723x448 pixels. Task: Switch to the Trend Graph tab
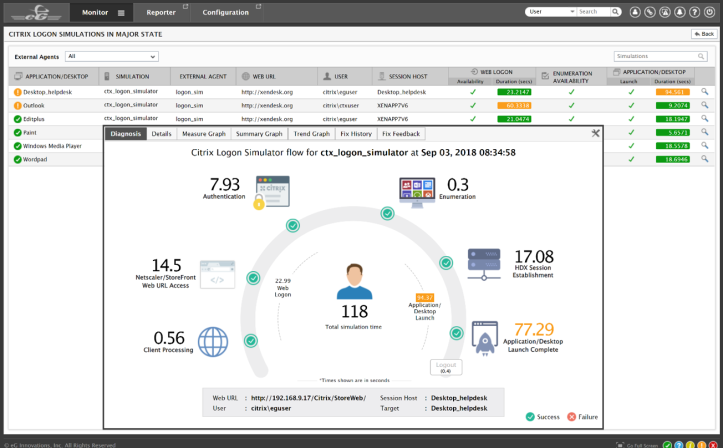(x=312, y=134)
